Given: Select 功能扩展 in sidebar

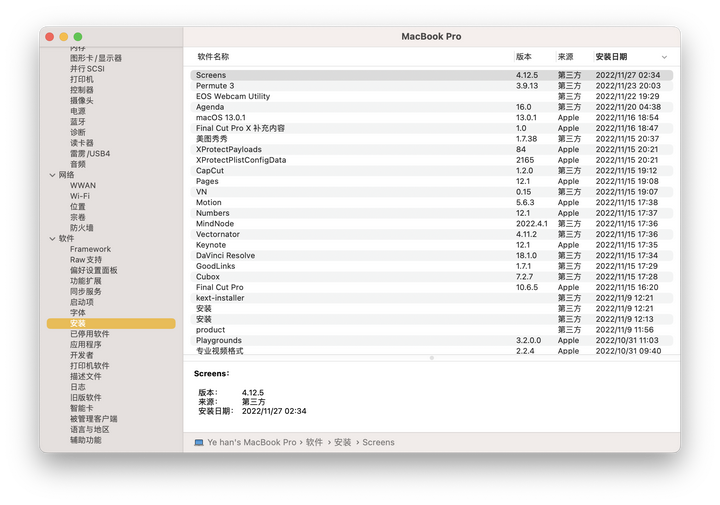Looking at the screenshot, I should tap(86, 281).
